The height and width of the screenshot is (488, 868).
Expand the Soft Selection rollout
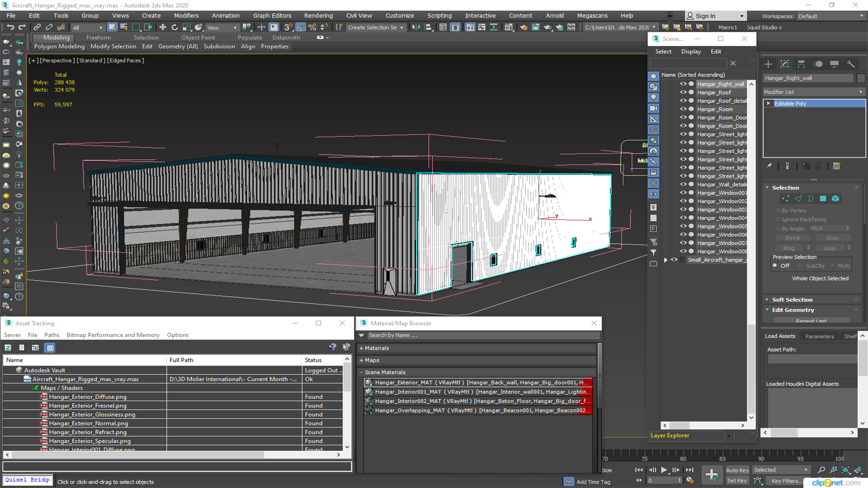point(792,300)
